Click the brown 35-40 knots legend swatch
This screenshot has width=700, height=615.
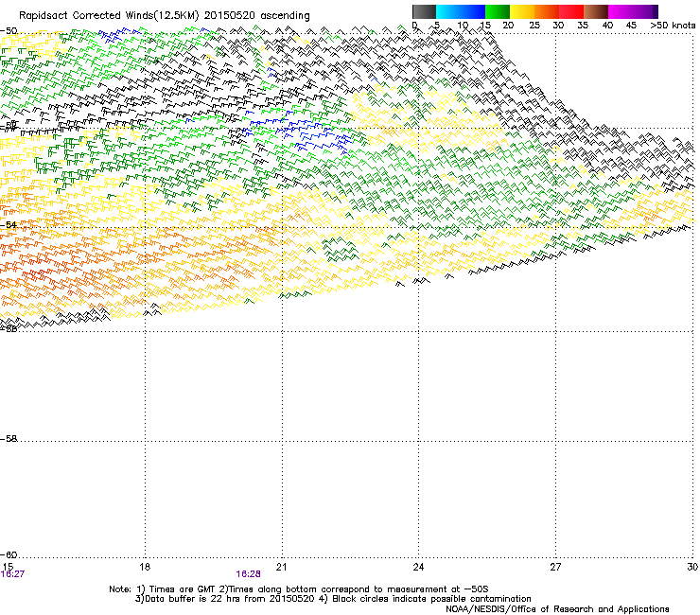596,11
